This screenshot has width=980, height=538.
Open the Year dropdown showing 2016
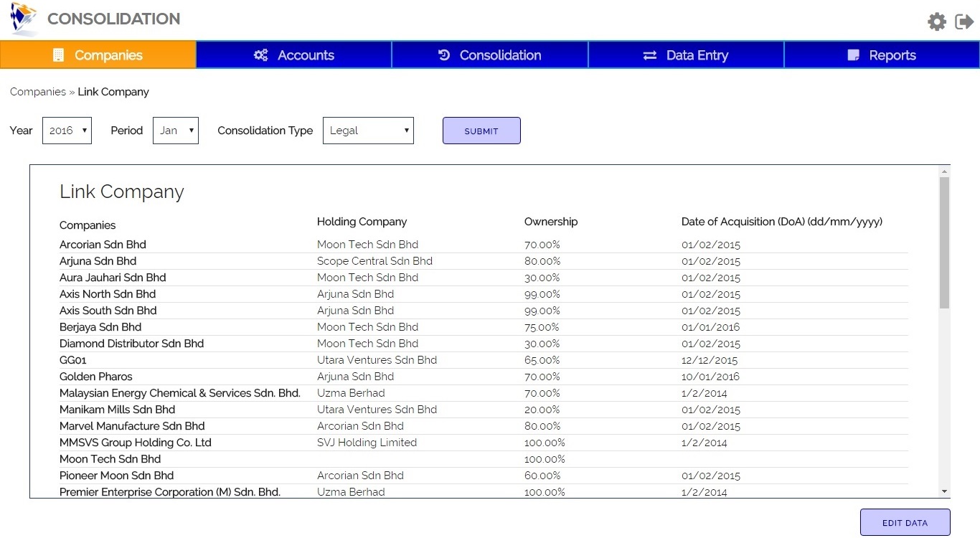(x=67, y=131)
